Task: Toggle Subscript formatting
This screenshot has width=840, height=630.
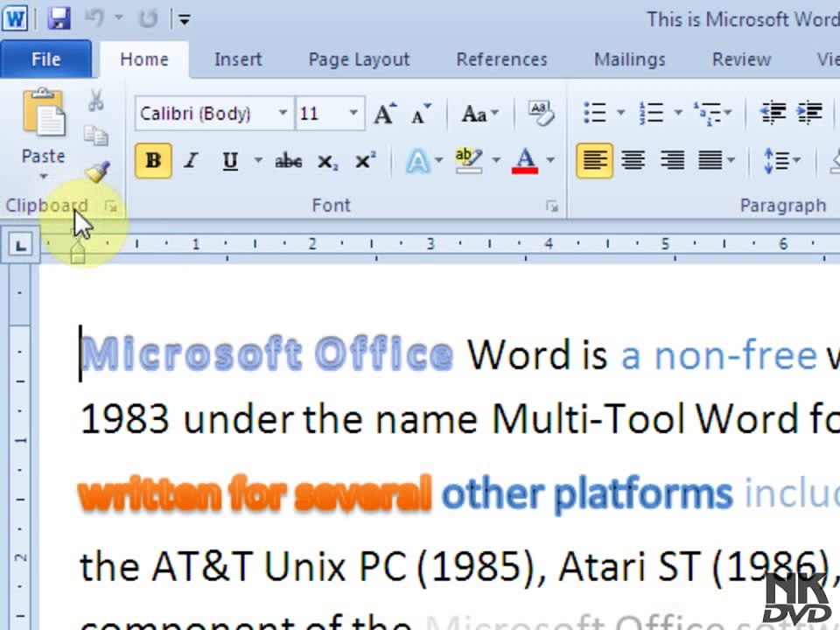Action: click(326, 161)
